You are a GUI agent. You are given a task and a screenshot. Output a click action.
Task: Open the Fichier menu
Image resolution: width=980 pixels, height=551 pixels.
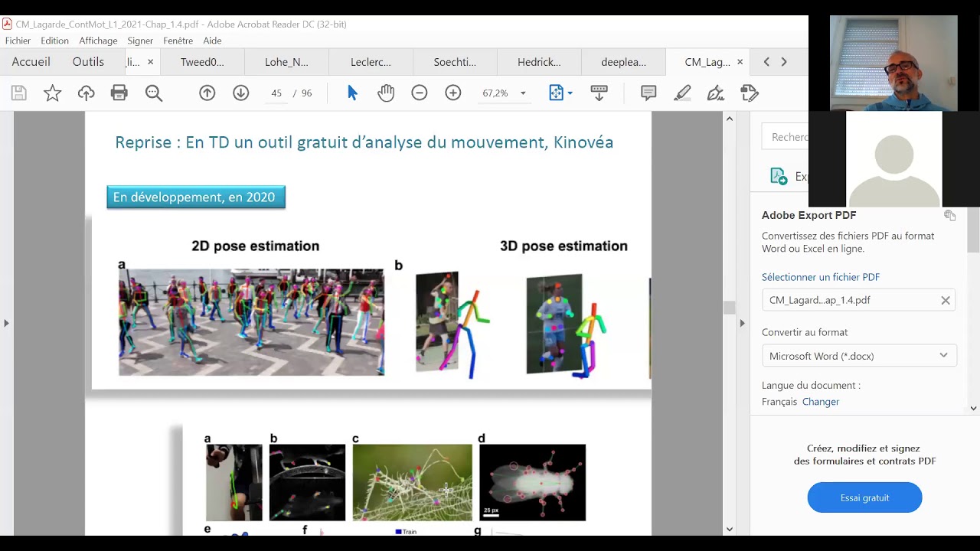(18, 41)
